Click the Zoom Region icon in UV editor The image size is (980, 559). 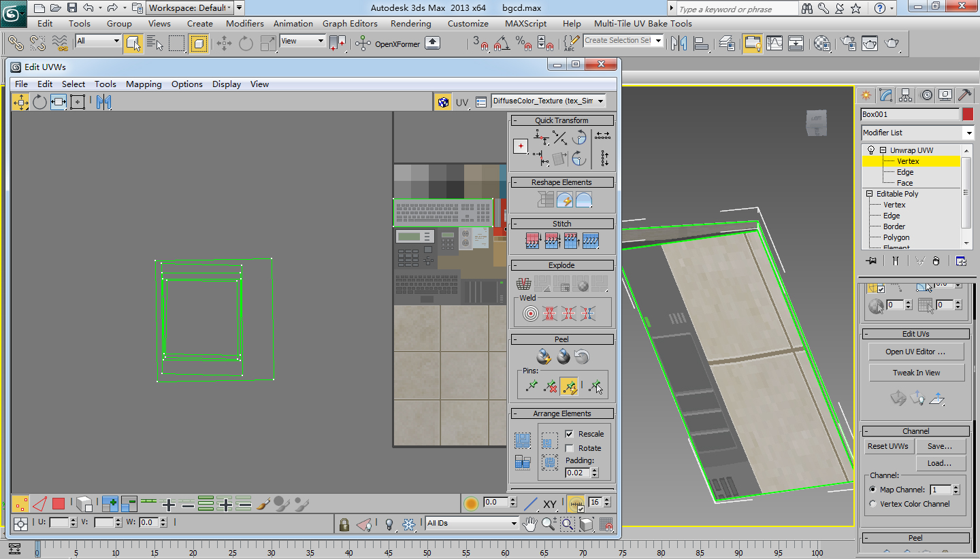point(568,524)
